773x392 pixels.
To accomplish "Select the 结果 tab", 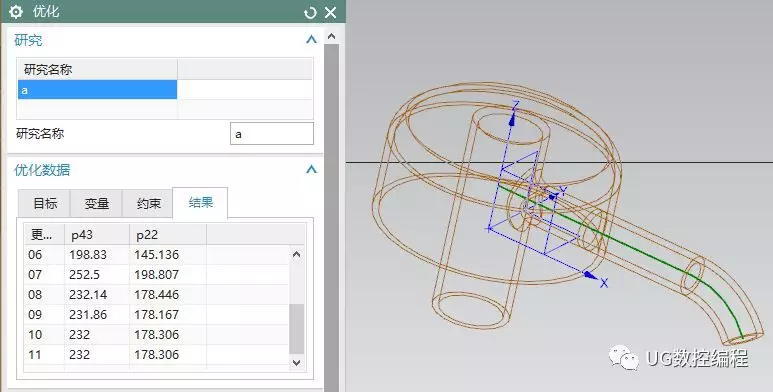I will coord(200,202).
